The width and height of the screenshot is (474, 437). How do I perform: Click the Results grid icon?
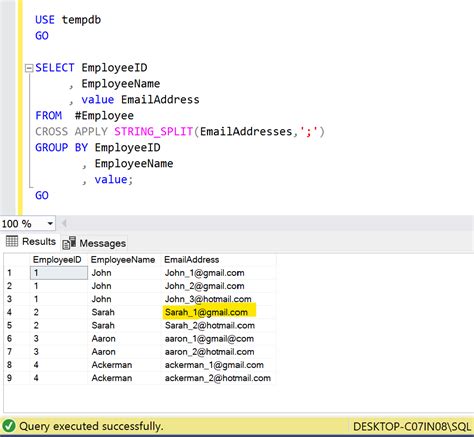pos(12,241)
